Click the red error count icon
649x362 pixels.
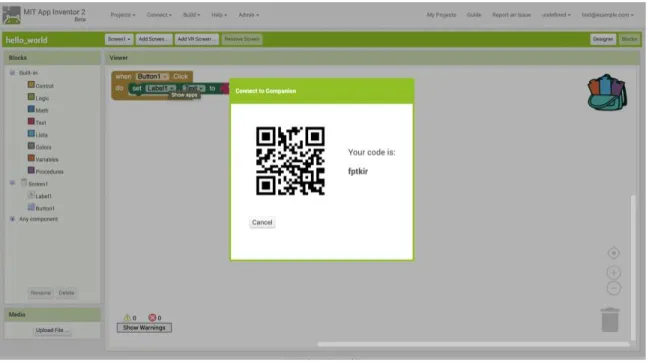click(x=152, y=318)
